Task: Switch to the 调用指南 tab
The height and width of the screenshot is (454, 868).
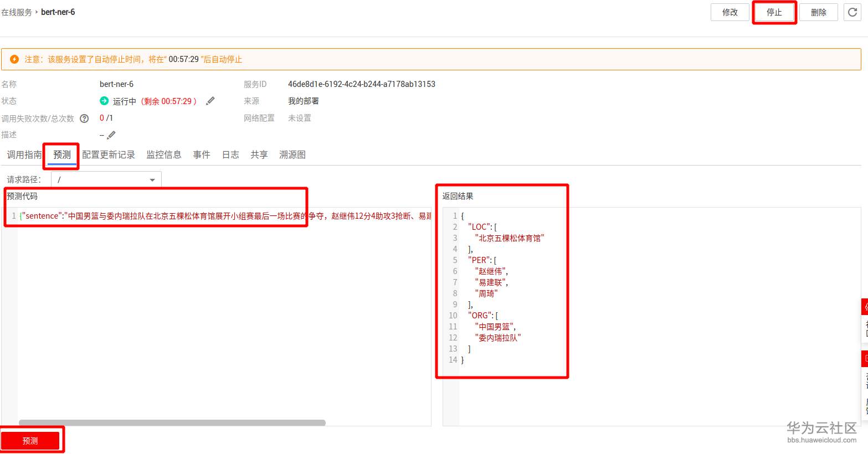Action: pos(24,155)
